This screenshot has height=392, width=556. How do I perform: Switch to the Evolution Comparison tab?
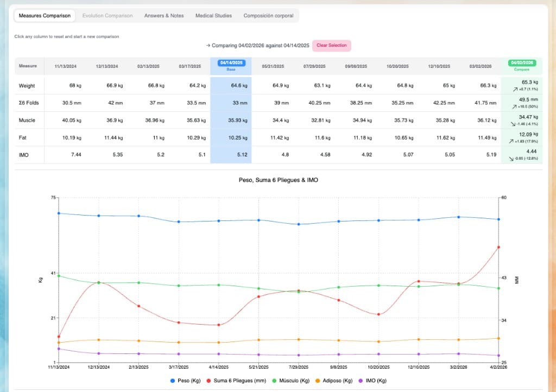108,16
